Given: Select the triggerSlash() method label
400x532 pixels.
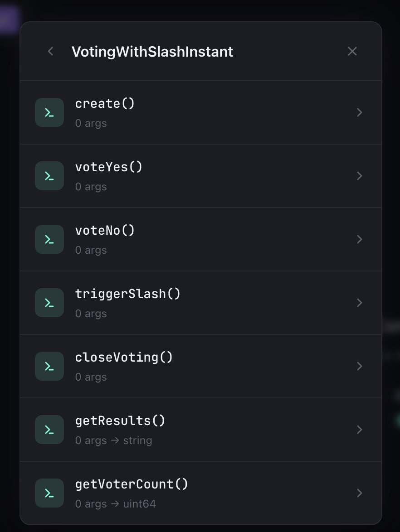Looking at the screenshot, I should click(x=128, y=294).
